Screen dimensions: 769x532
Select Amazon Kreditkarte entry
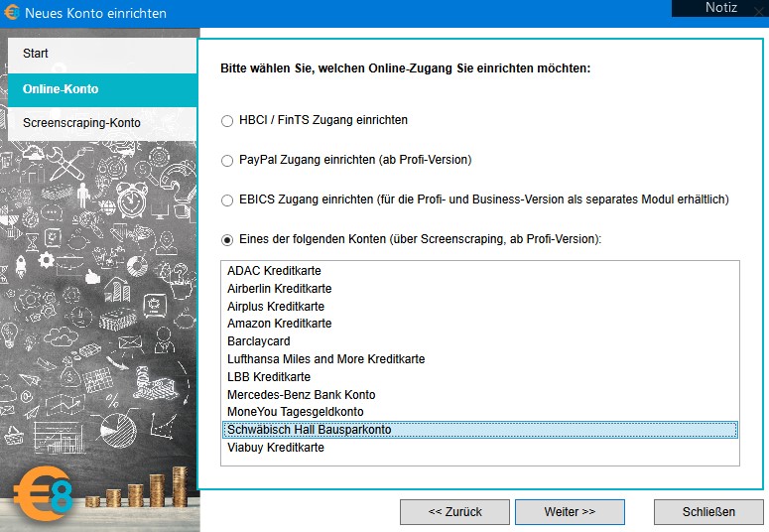(x=479, y=324)
